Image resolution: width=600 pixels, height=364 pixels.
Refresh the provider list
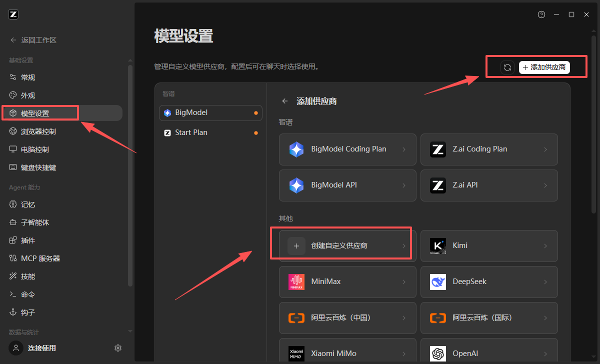pyautogui.click(x=507, y=67)
